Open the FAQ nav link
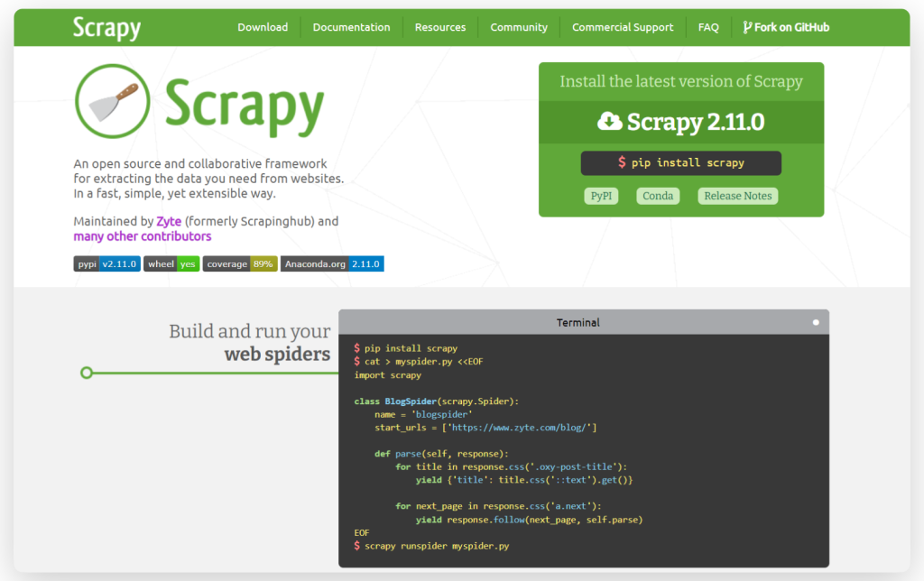The height and width of the screenshot is (581, 924). (x=708, y=27)
